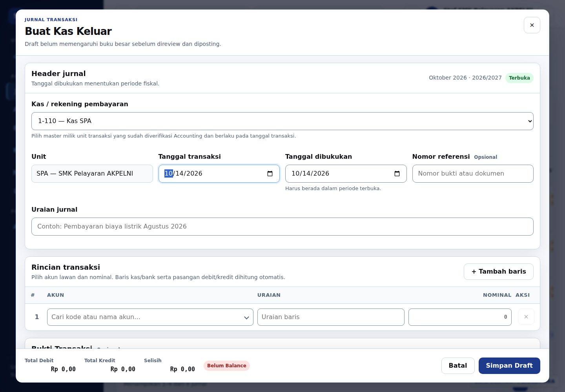The width and height of the screenshot is (565, 392).
Task: Save with the Simpan Draft button
Action: 509,366
